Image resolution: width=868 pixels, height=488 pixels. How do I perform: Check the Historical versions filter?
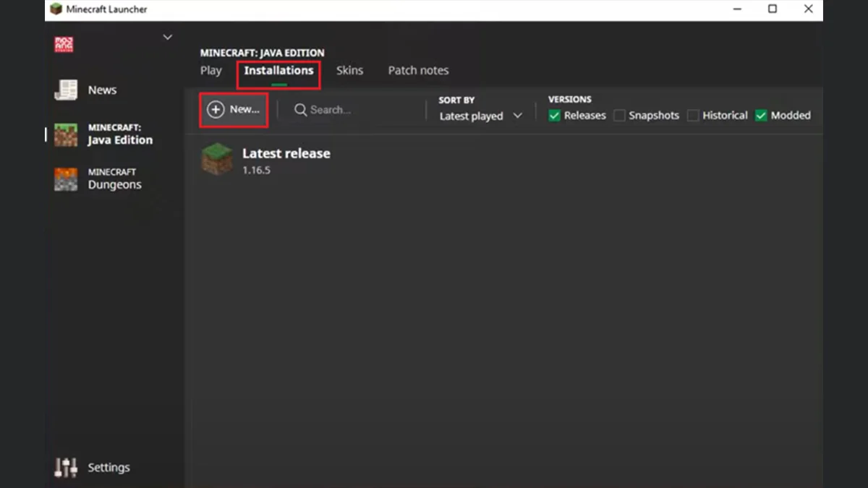pos(693,115)
